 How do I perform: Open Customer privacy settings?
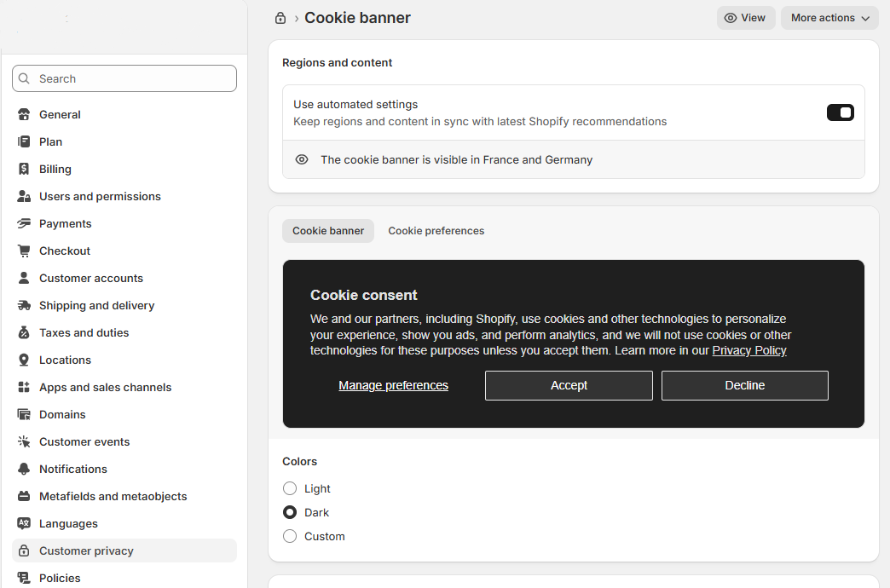click(x=124, y=551)
